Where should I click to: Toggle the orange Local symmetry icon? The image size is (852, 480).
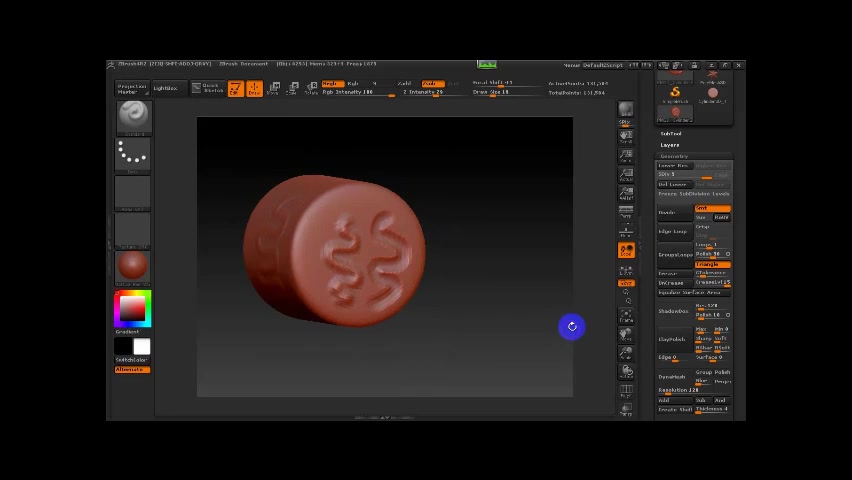[626, 250]
